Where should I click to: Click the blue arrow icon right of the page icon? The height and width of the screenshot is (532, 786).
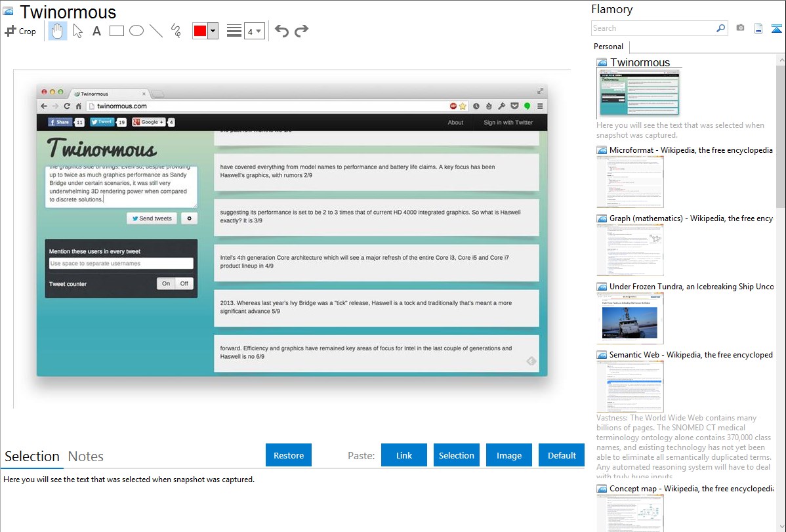pyautogui.click(x=776, y=28)
